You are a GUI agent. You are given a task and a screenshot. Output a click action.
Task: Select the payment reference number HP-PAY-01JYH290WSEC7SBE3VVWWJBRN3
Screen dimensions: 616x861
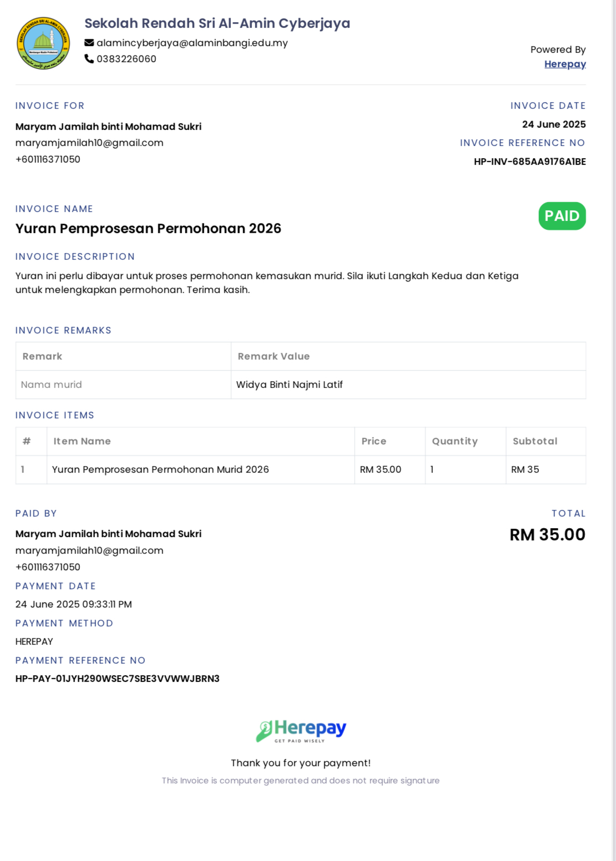(118, 678)
